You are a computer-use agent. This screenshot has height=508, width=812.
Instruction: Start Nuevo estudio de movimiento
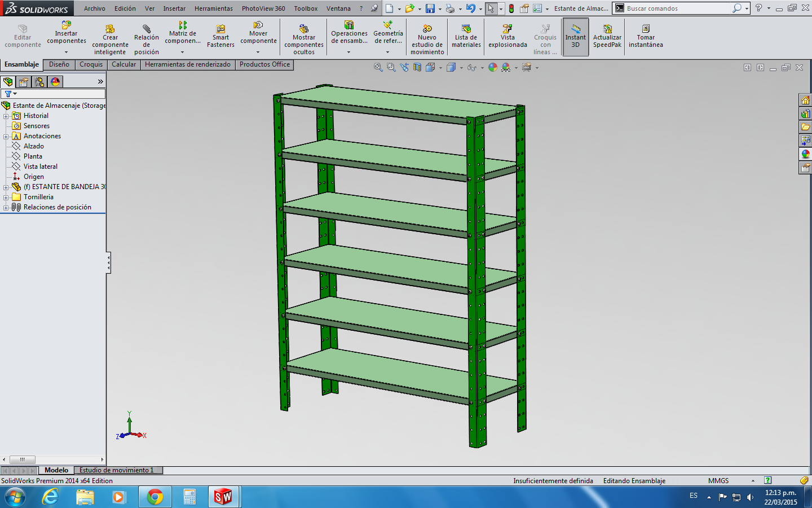click(427, 40)
